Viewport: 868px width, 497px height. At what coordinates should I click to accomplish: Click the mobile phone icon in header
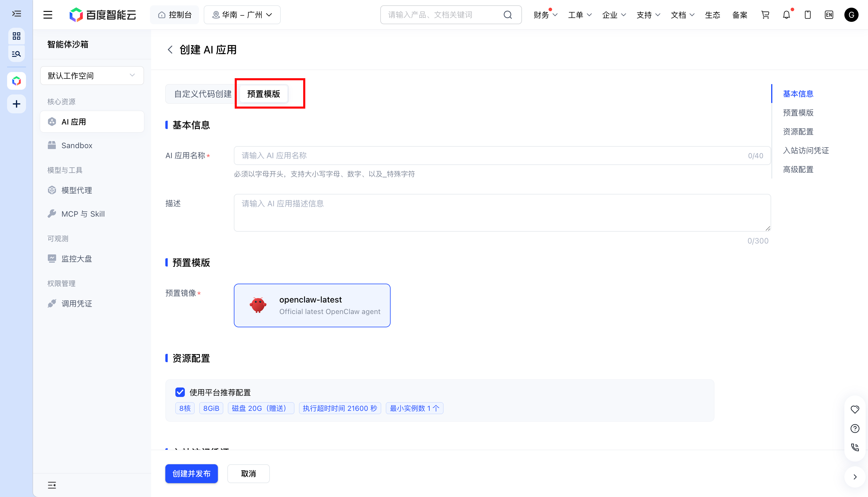(x=807, y=15)
